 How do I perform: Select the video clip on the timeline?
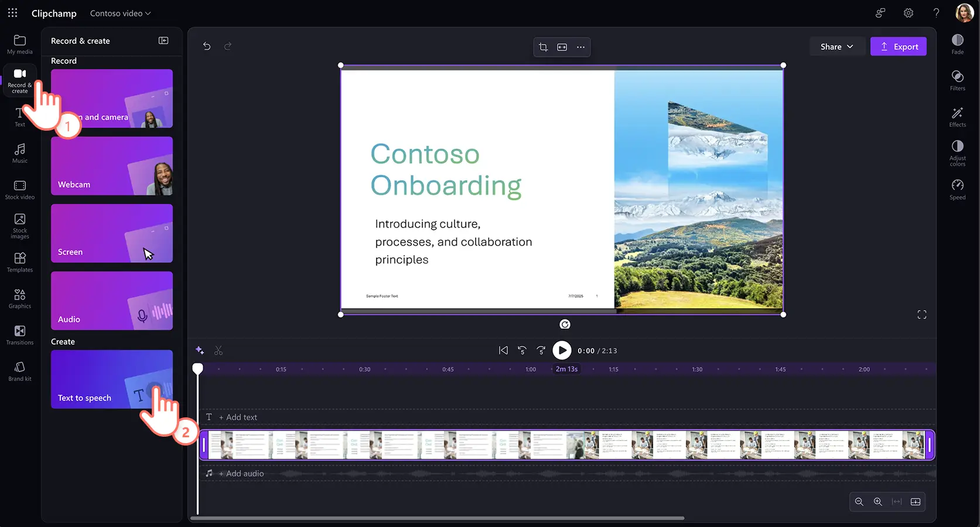566,445
